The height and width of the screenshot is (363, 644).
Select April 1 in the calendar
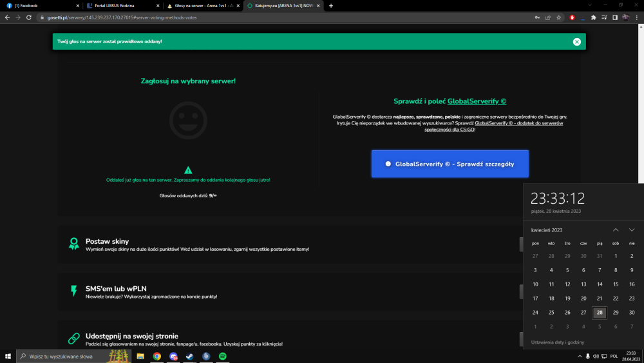(x=616, y=256)
